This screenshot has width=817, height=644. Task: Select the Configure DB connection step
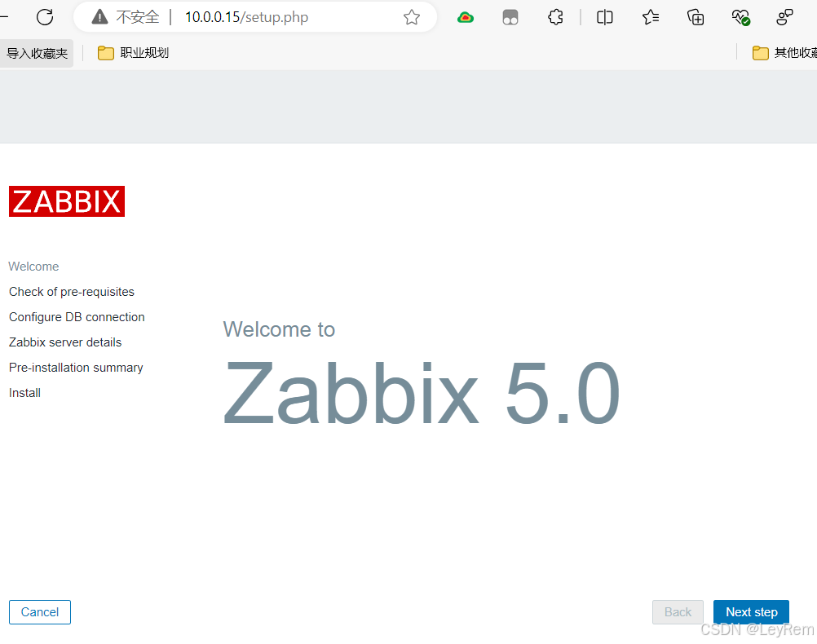tap(77, 317)
